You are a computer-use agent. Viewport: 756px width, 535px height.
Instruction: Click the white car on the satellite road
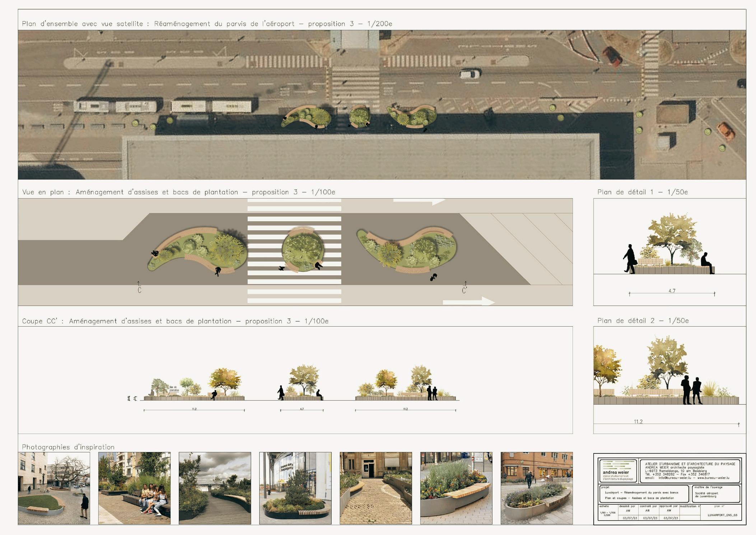pos(470,74)
